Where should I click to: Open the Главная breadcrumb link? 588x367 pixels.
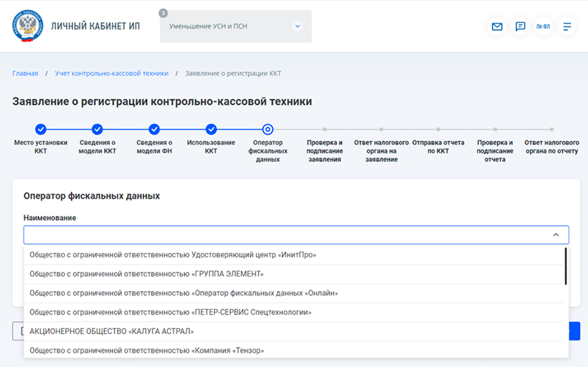25,73
